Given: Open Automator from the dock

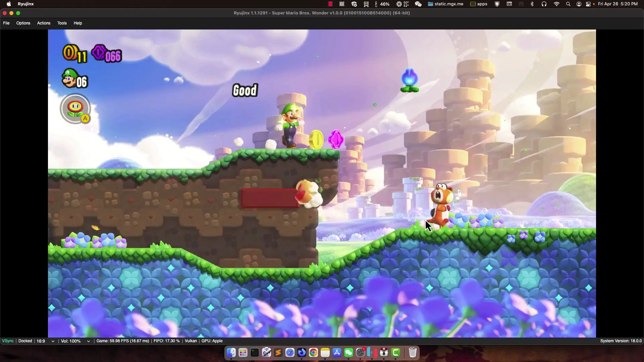Looking at the screenshot, I should coord(266,353).
